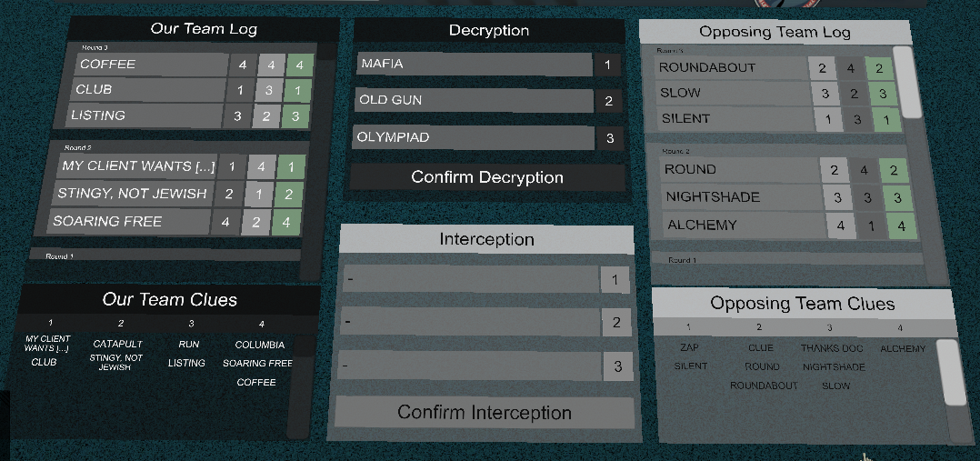Click the third empty interception row

click(x=469, y=366)
